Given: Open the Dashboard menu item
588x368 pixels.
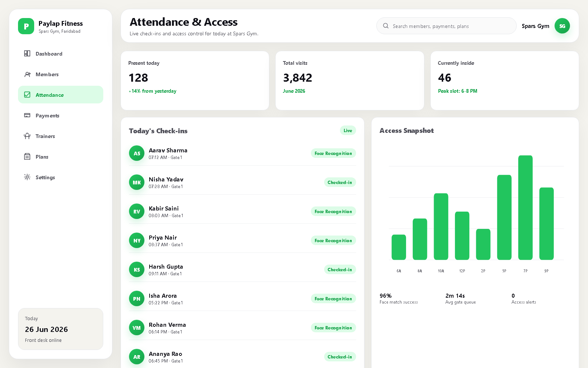Looking at the screenshot, I should 61,53.
